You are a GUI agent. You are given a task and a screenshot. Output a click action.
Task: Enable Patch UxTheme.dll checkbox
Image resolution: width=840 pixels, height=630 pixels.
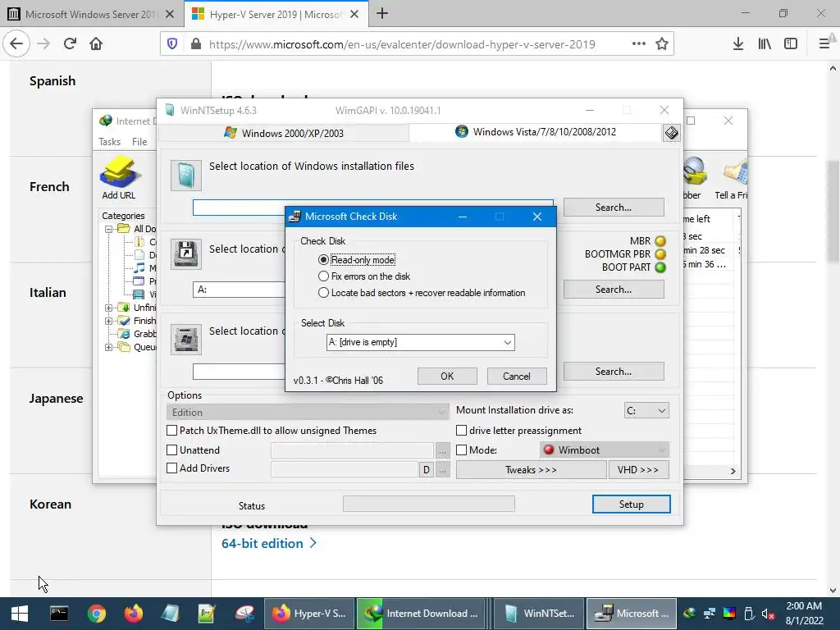pos(172,430)
